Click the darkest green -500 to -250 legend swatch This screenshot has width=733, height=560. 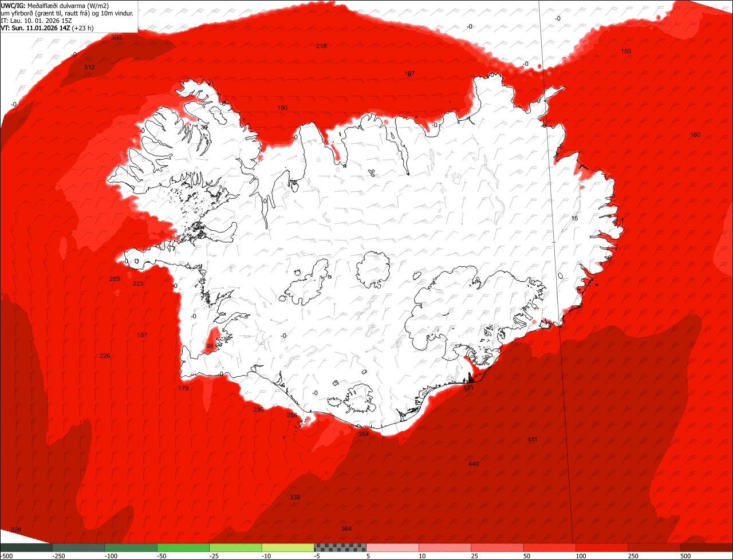click(26, 547)
